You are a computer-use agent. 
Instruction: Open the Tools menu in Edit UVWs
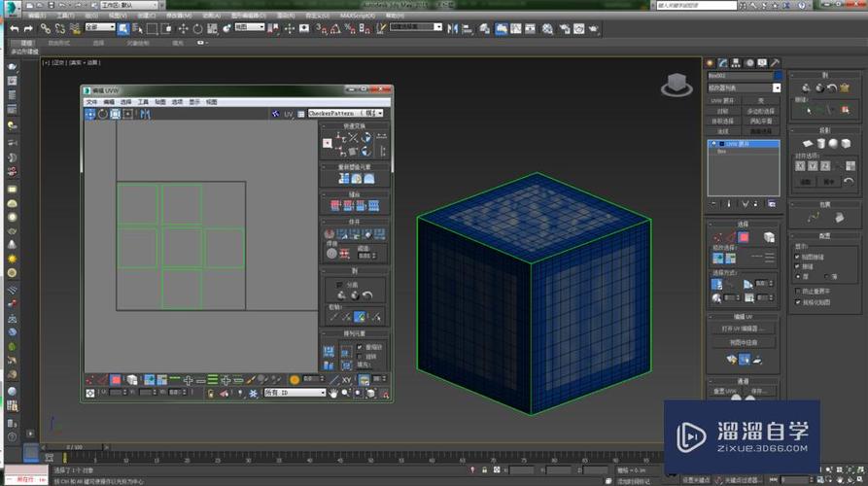(x=144, y=102)
